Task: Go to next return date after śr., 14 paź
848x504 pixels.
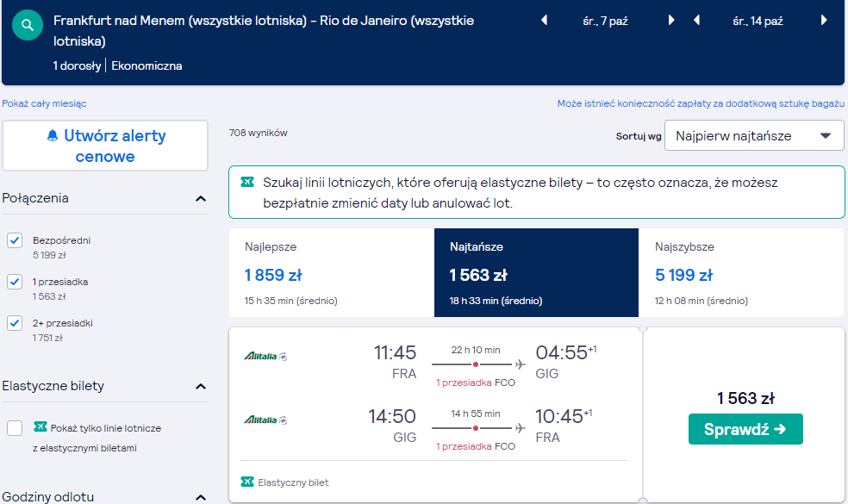Action: click(x=824, y=21)
